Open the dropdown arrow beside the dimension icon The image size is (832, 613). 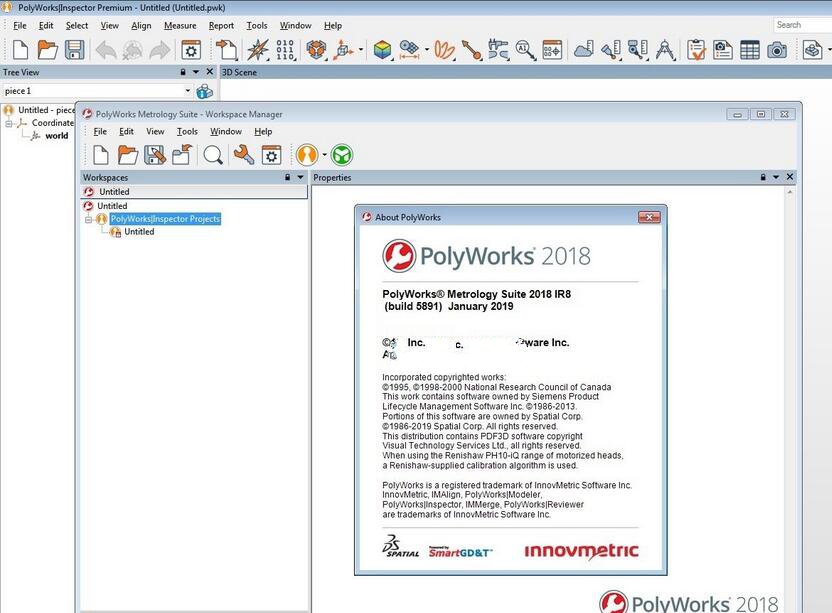coord(427,50)
